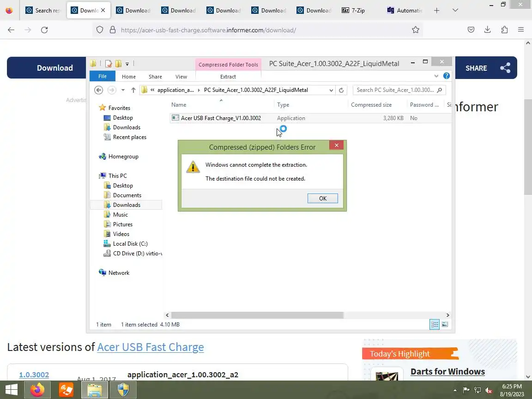Open Local Disk (C:)
Image resolution: width=532 pixels, height=399 pixels.
(130, 244)
